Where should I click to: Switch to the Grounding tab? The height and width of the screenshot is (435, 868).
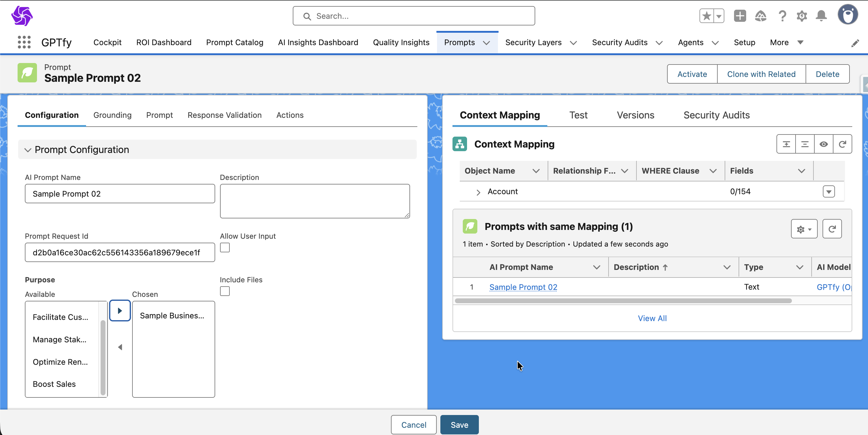(112, 115)
